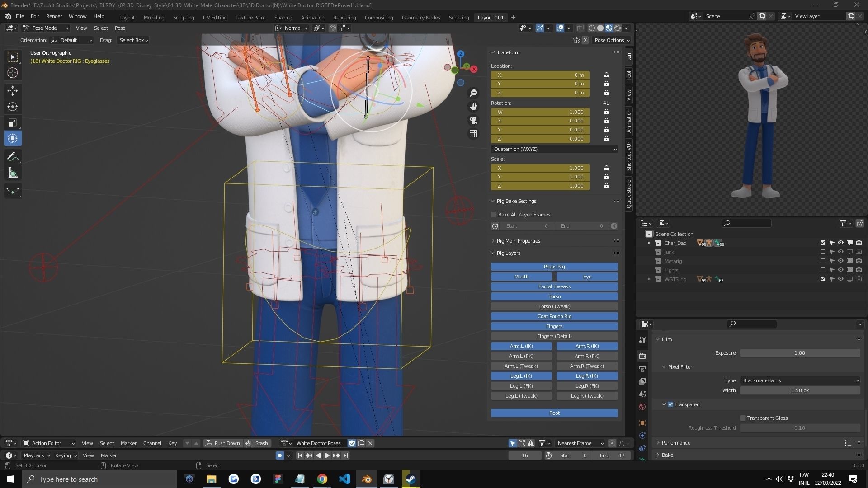
Task: Click the Push Down action button
Action: (223, 443)
